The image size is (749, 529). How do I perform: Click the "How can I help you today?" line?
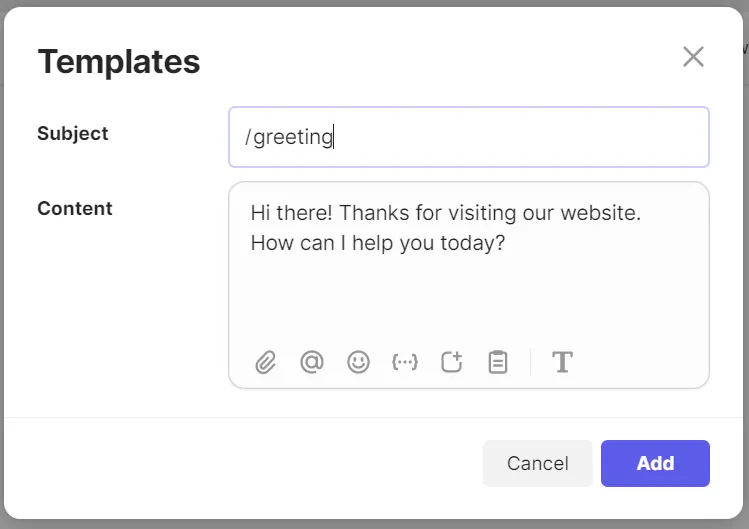pyautogui.click(x=377, y=243)
